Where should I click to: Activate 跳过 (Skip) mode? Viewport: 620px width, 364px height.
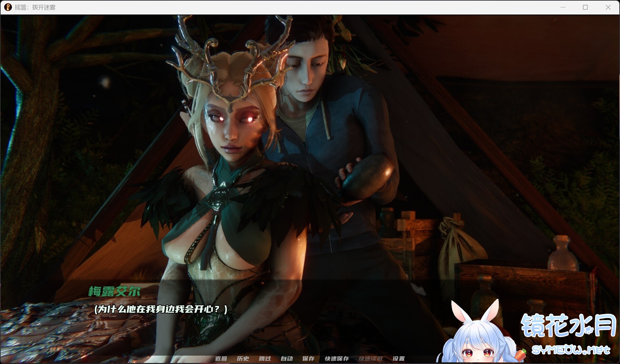265,359
